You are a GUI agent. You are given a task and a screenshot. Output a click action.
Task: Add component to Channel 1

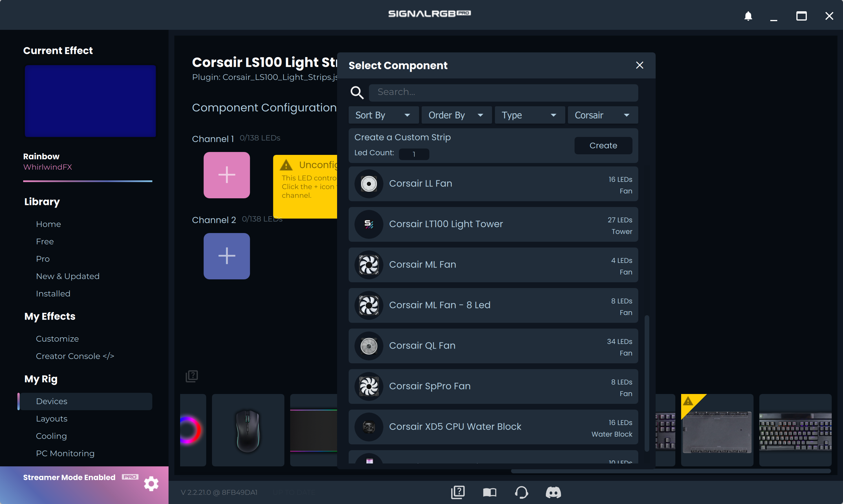tap(226, 175)
